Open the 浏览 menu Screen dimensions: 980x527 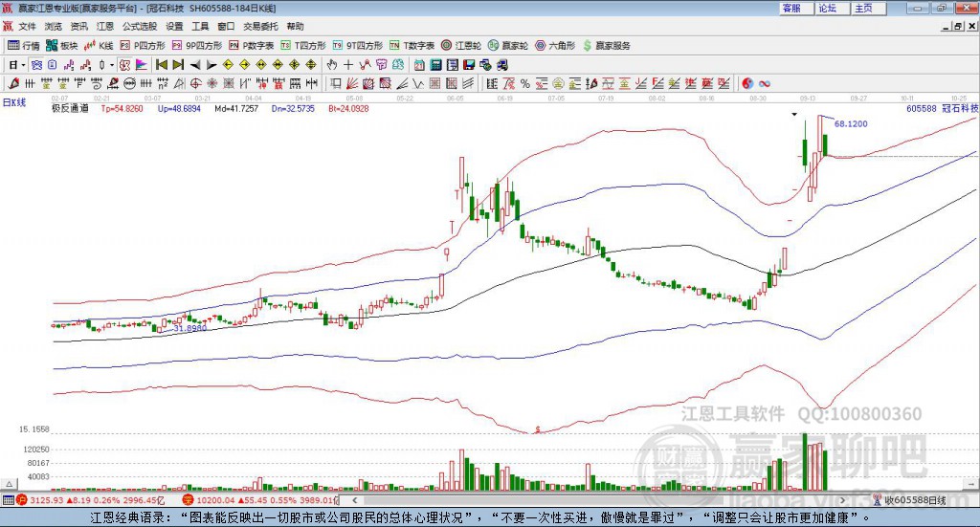(54, 26)
